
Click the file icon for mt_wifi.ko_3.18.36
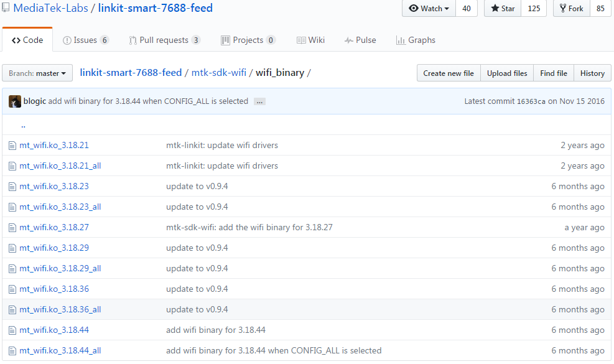point(12,289)
